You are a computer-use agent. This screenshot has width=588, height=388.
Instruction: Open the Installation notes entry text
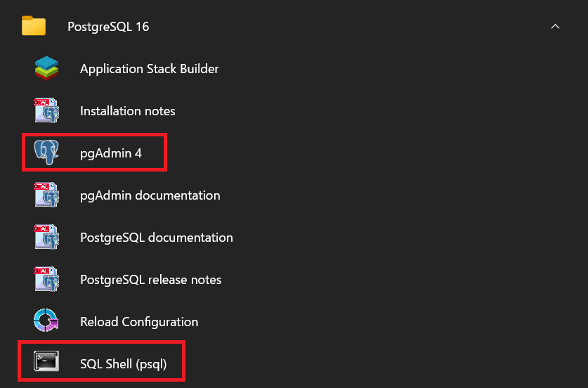[127, 111]
